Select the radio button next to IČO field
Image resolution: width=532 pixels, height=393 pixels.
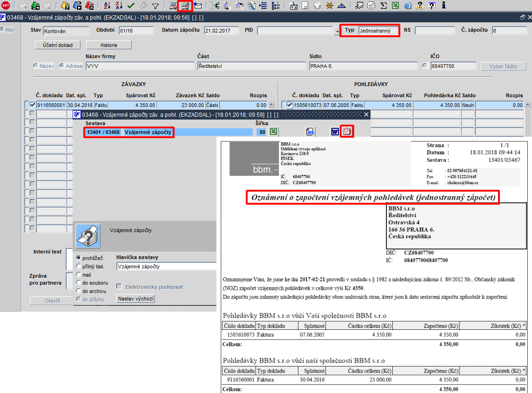pyautogui.click(x=425, y=66)
